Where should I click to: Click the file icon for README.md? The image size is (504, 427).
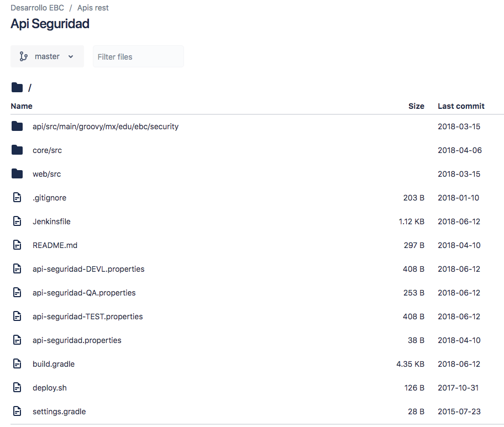(17, 245)
